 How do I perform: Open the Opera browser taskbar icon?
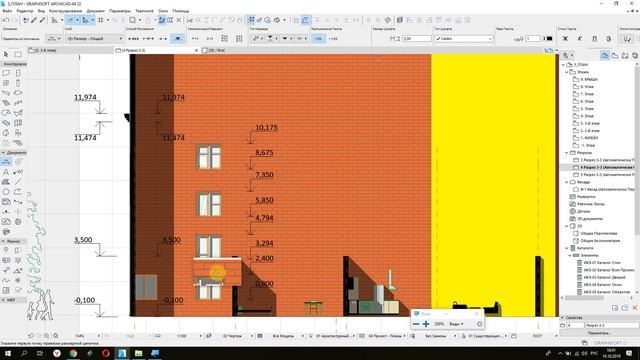click(106, 353)
